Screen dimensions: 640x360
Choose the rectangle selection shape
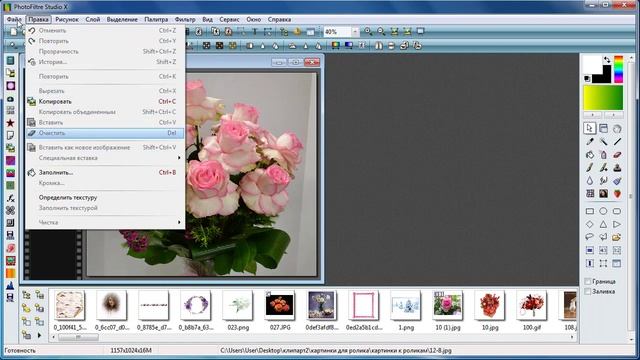click(590, 211)
